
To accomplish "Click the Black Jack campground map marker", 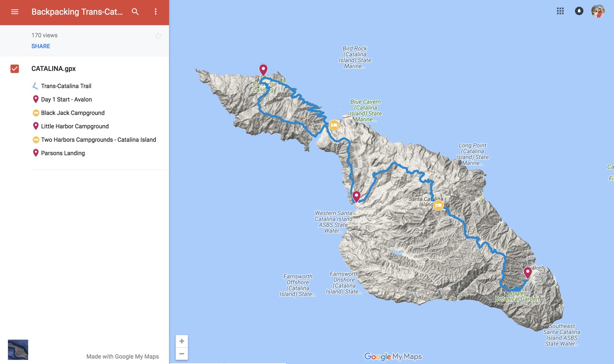I will [x=438, y=205].
